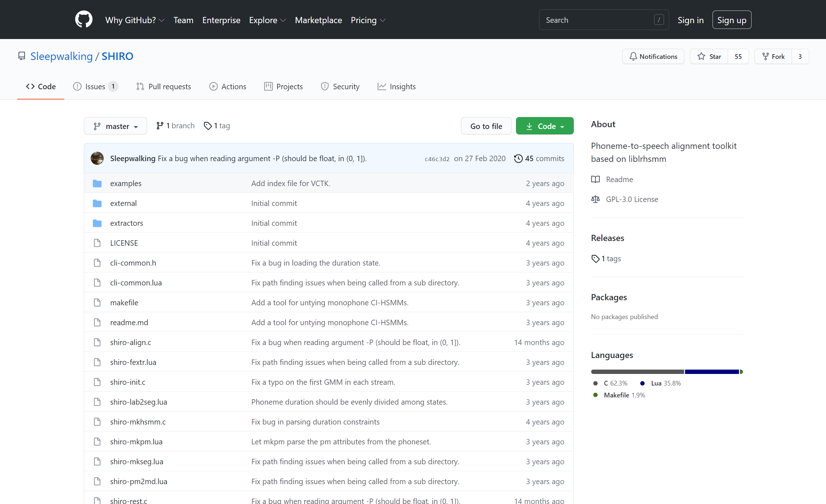Viewport: 826px width, 504px height.
Task: Click the external folder icon
Action: 97,203
